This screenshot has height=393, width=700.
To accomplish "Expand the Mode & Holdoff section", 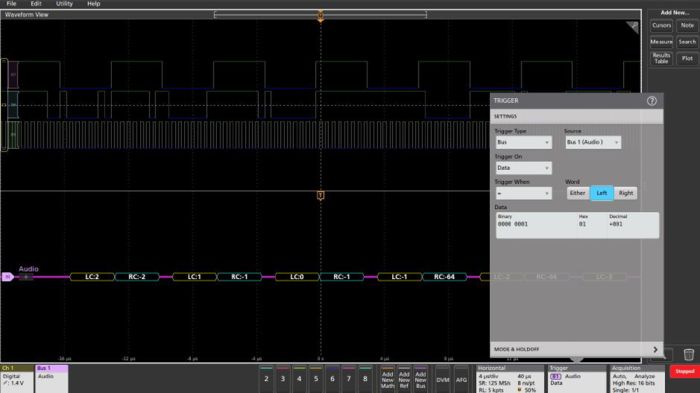I will (x=576, y=349).
